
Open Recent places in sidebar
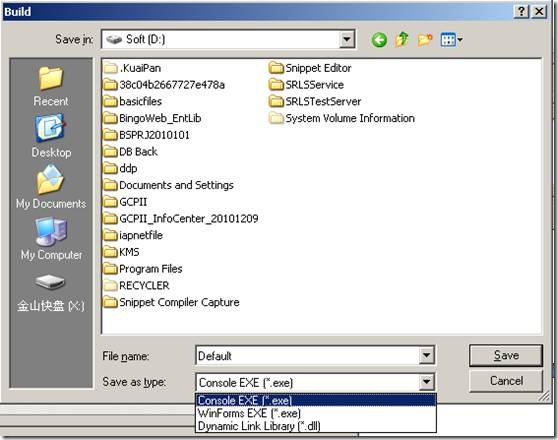[x=51, y=86]
